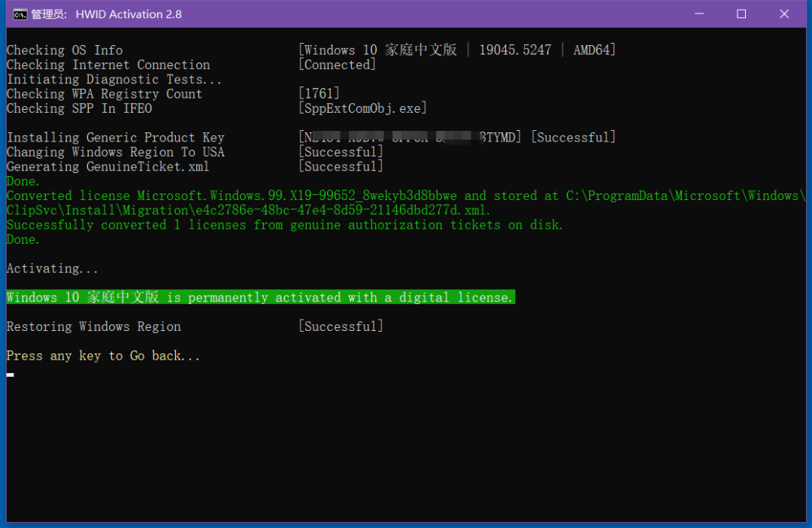
Task: Click the [Connected] internet status text
Action: point(337,65)
